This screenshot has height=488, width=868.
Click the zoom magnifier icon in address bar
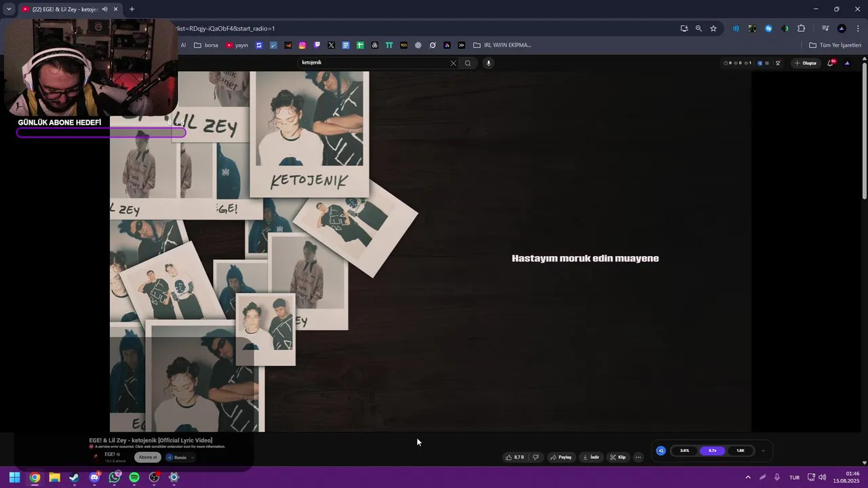[x=698, y=28]
